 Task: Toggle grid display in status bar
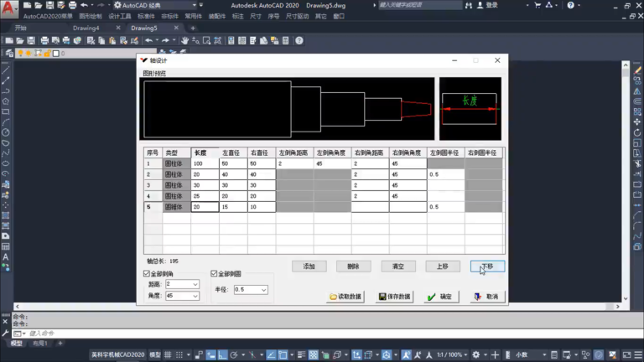168,354
